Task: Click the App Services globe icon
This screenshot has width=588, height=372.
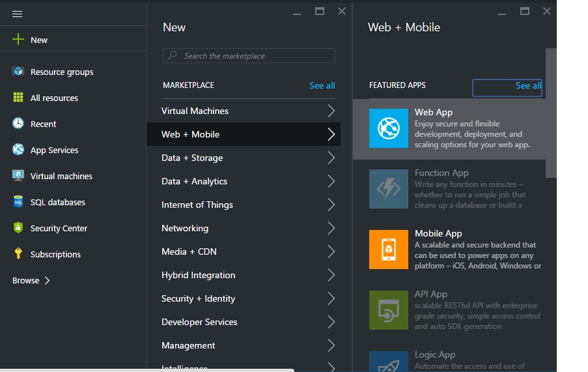Action: click(x=18, y=150)
